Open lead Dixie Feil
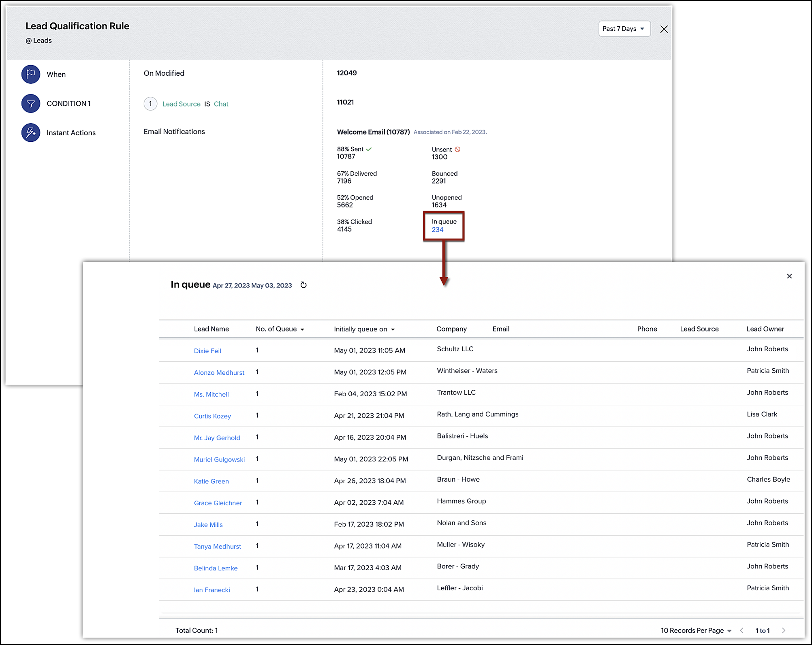 (207, 351)
